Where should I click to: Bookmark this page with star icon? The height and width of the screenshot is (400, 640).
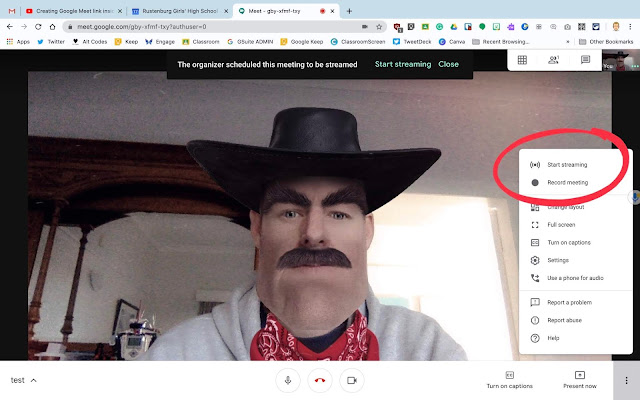coord(379,27)
